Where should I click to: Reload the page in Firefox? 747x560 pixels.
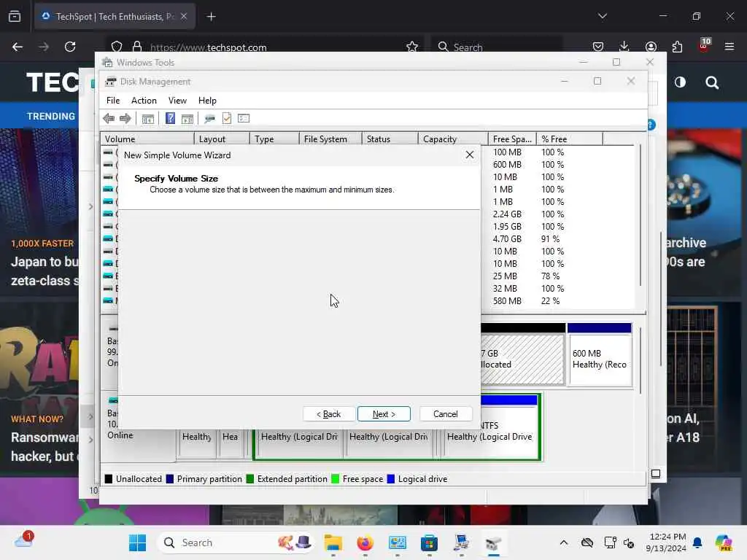70,47
